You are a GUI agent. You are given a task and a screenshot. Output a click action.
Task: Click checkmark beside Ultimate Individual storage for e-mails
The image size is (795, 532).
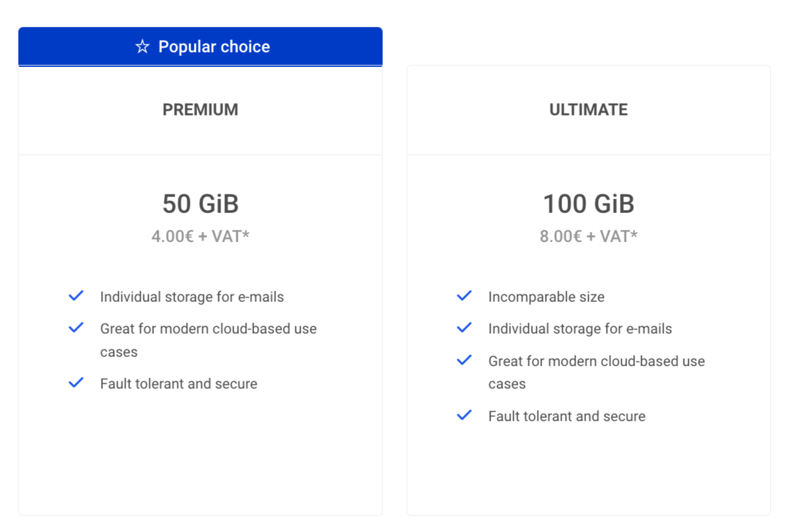[x=465, y=328]
